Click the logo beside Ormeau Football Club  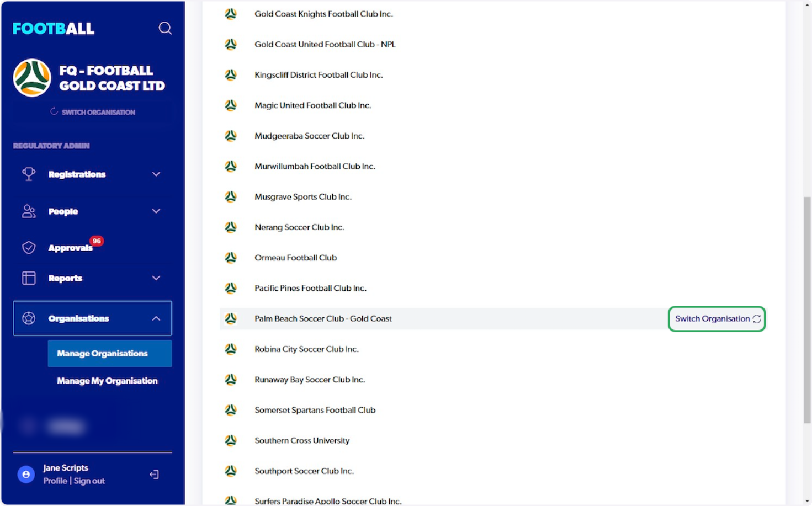click(x=231, y=258)
